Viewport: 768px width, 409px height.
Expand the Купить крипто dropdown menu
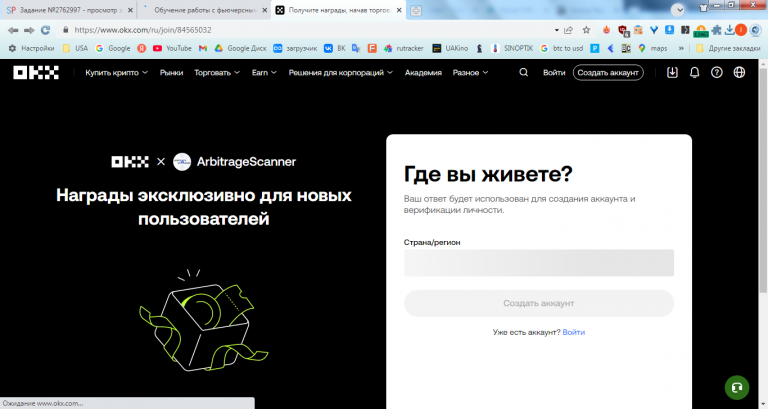(x=116, y=72)
